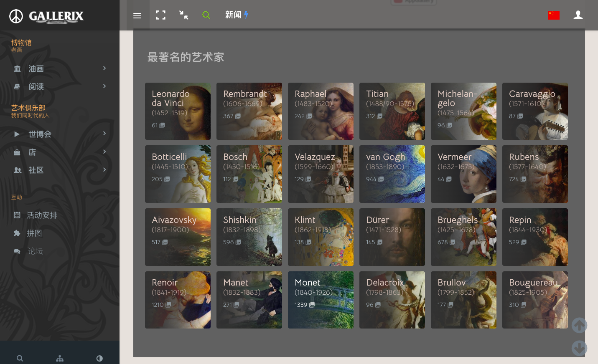Screen dimensions: 598x364
Task: Open the 店 shop menu item
Action: (32, 152)
